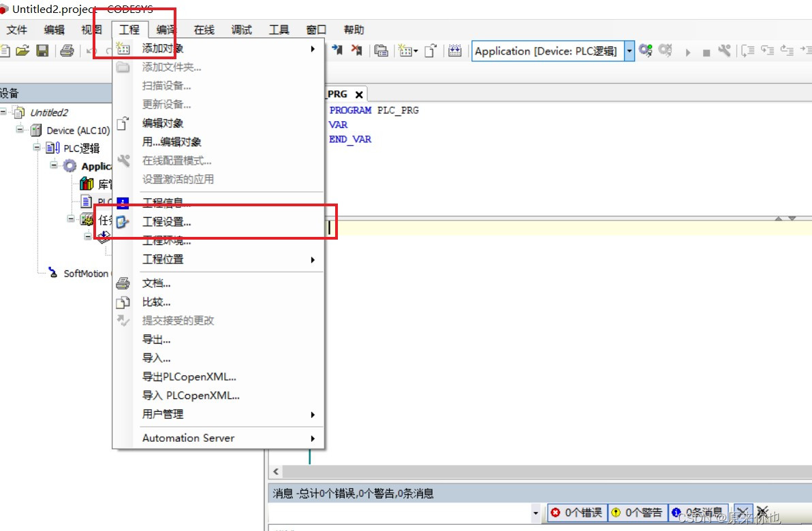Click the Stop application icon
812x531 pixels.
click(x=706, y=50)
